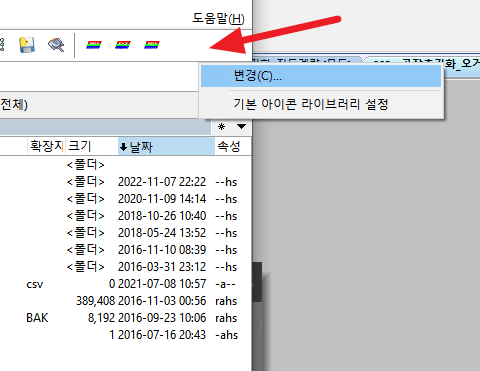Viewport: 480px width, 371px height.
Task: Choose 변경(C)... from the context menu
Action: tap(321, 76)
